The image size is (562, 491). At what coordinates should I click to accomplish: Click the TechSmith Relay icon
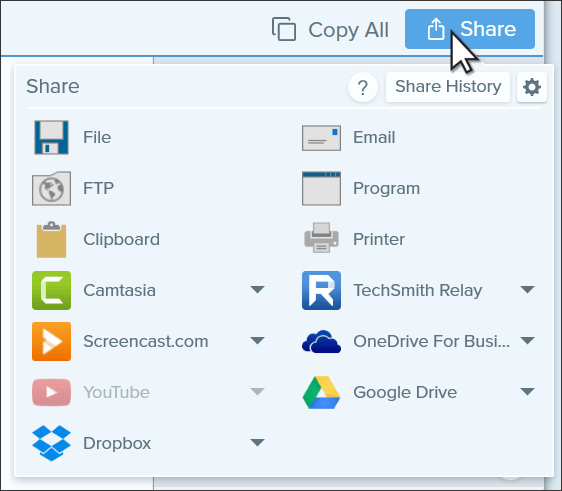[321, 290]
